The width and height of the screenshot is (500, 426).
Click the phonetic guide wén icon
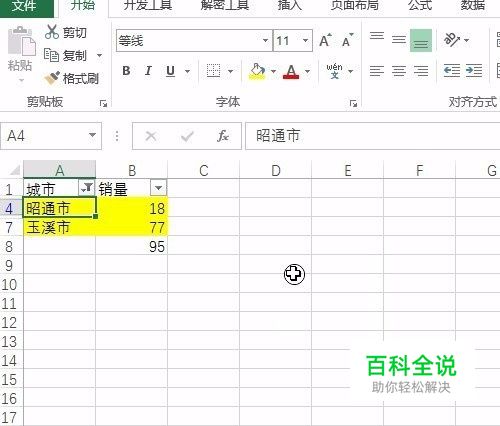[334, 71]
